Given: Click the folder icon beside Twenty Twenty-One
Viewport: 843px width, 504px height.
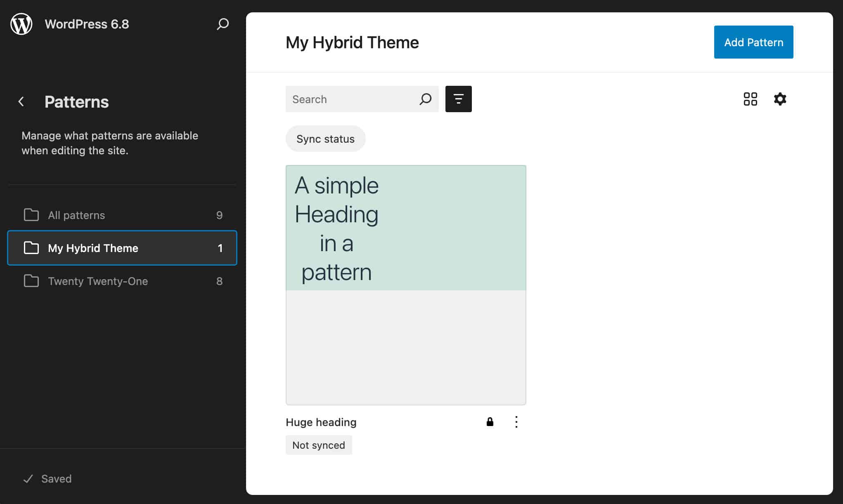Looking at the screenshot, I should coord(31,281).
